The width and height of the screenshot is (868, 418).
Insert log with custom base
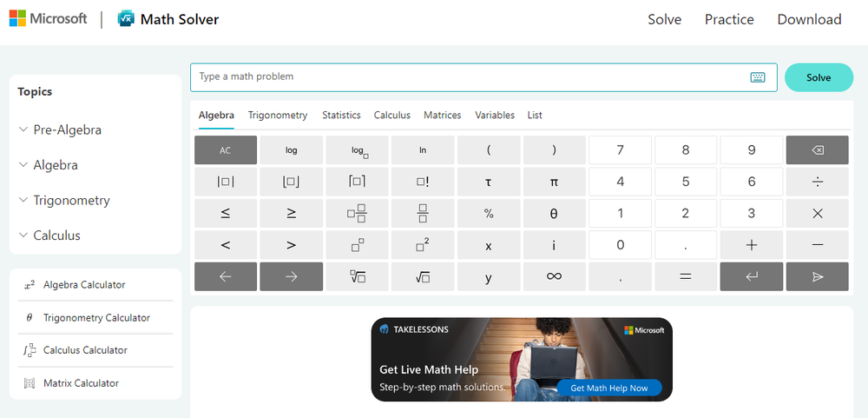click(357, 150)
